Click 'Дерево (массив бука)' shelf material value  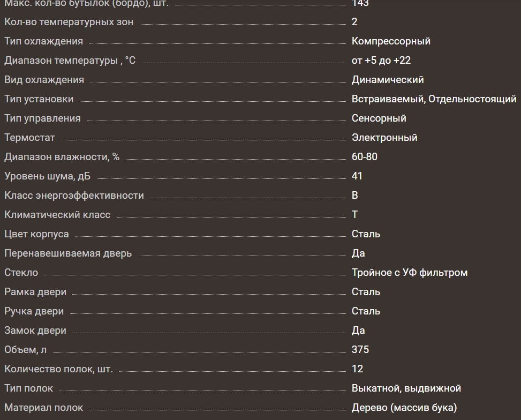point(404,408)
